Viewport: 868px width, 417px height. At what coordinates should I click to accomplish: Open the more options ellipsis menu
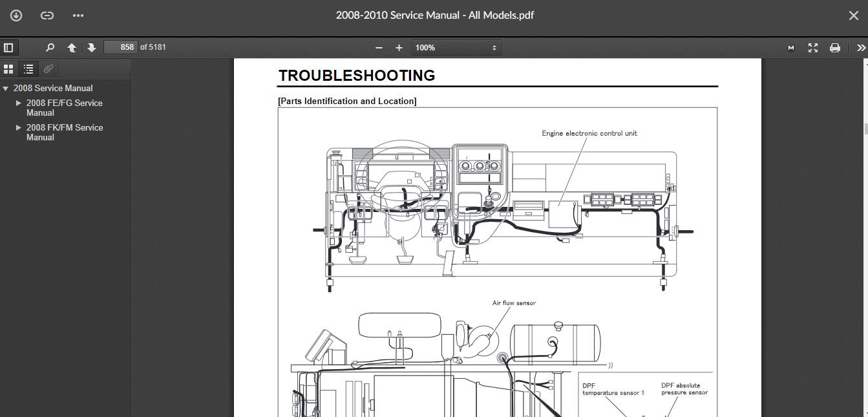[x=78, y=16]
